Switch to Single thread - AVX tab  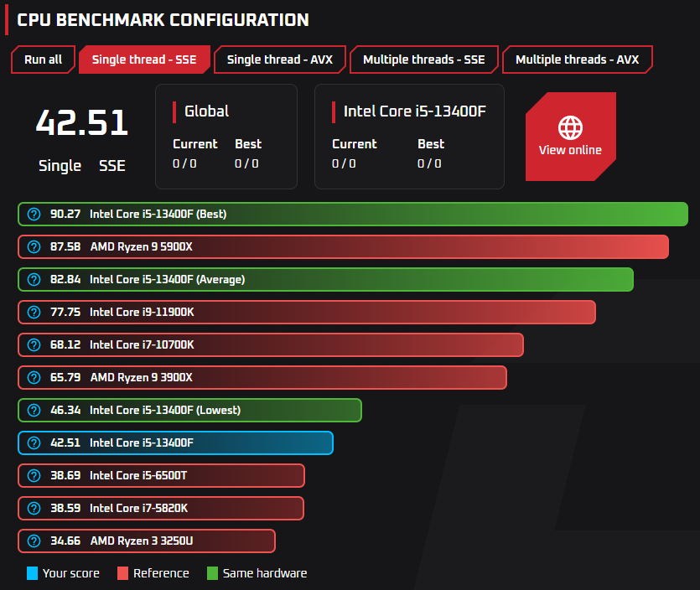(280, 60)
